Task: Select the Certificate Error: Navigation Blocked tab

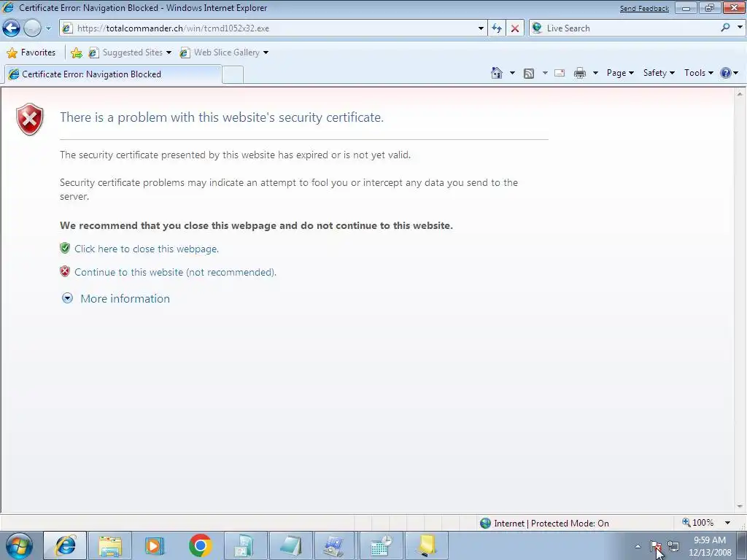Action: tap(113, 74)
